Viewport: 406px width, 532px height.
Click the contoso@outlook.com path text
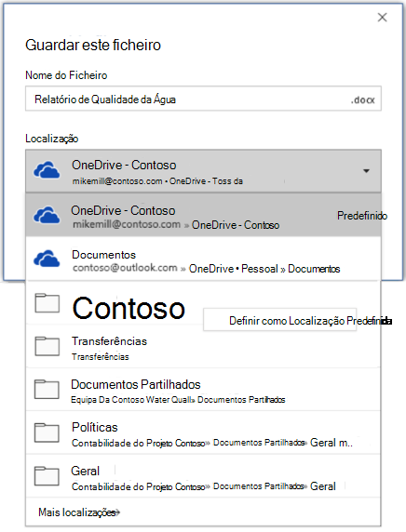pos(125,268)
